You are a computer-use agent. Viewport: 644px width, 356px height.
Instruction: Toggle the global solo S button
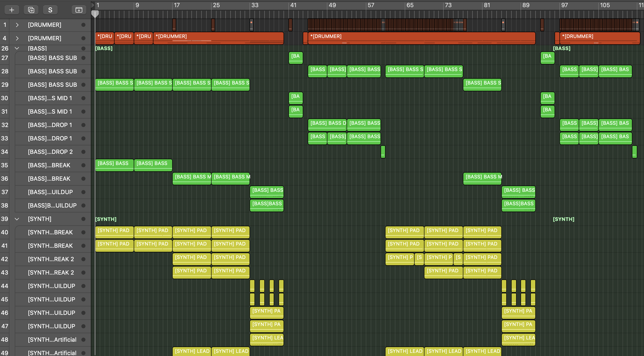pyautogui.click(x=50, y=10)
